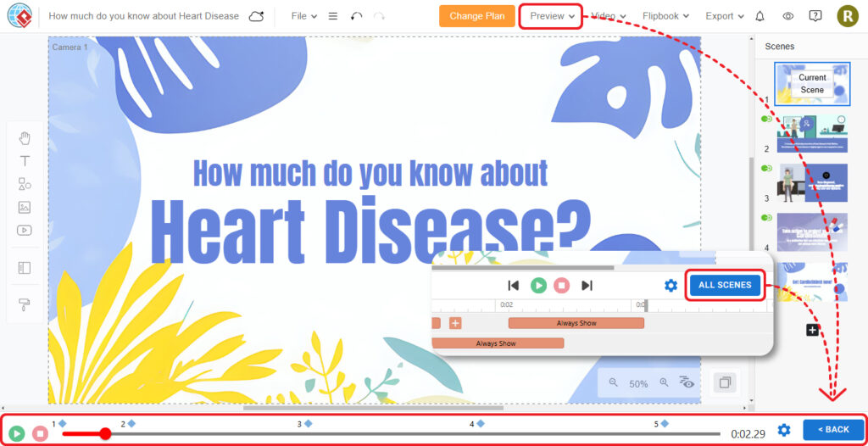
Task: Open the Image insert tool
Action: pos(25,207)
